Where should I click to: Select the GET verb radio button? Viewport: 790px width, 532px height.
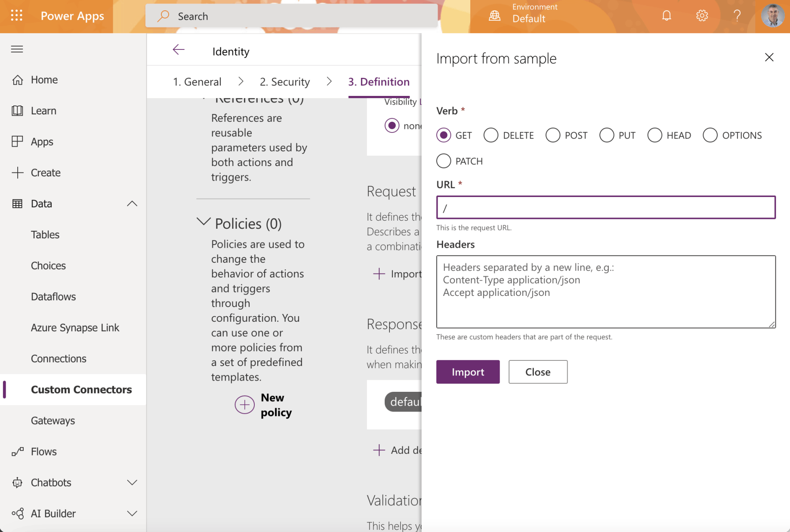click(444, 135)
